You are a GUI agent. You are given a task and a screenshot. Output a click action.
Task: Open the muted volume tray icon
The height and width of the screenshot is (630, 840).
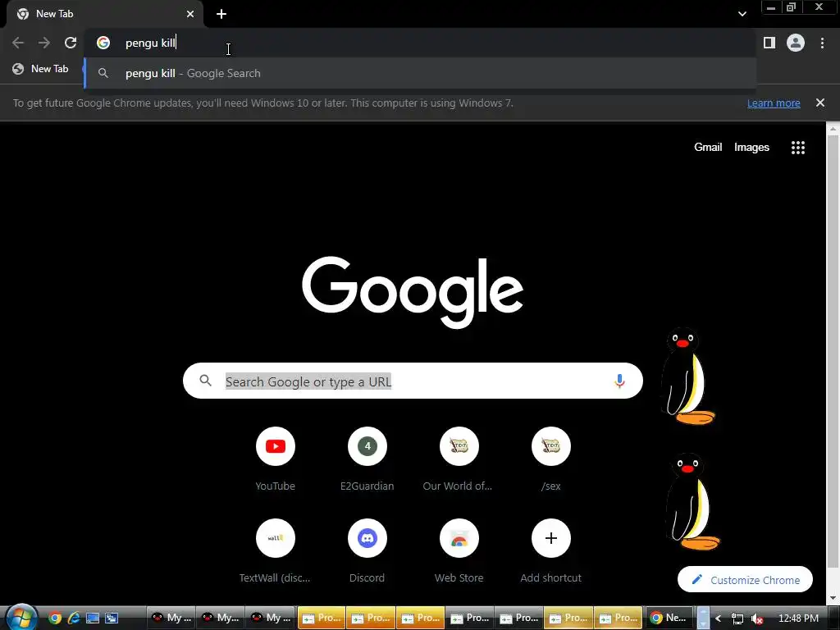point(757,619)
